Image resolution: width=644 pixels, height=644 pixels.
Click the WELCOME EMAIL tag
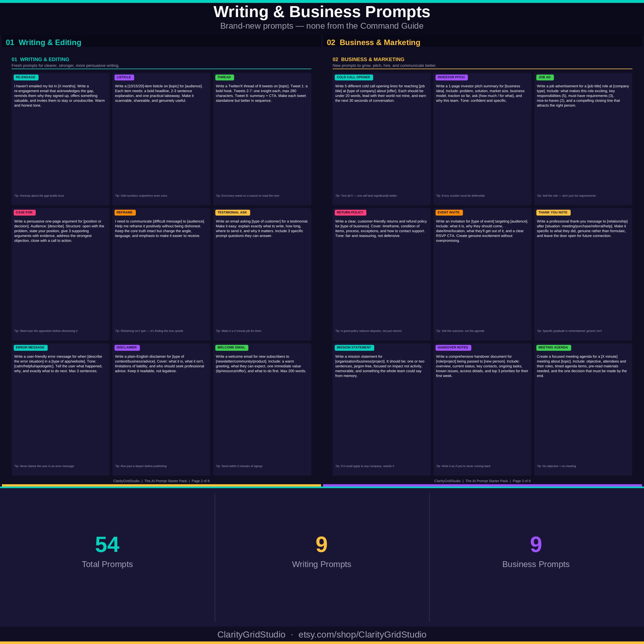[x=232, y=348]
